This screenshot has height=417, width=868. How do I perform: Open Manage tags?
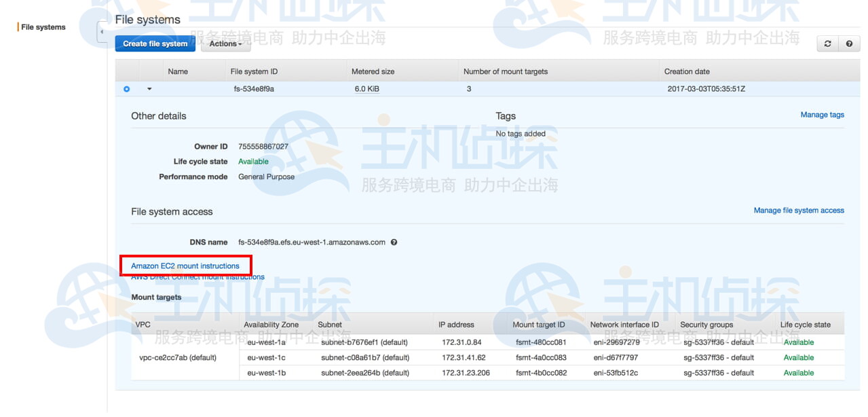point(822,114)
